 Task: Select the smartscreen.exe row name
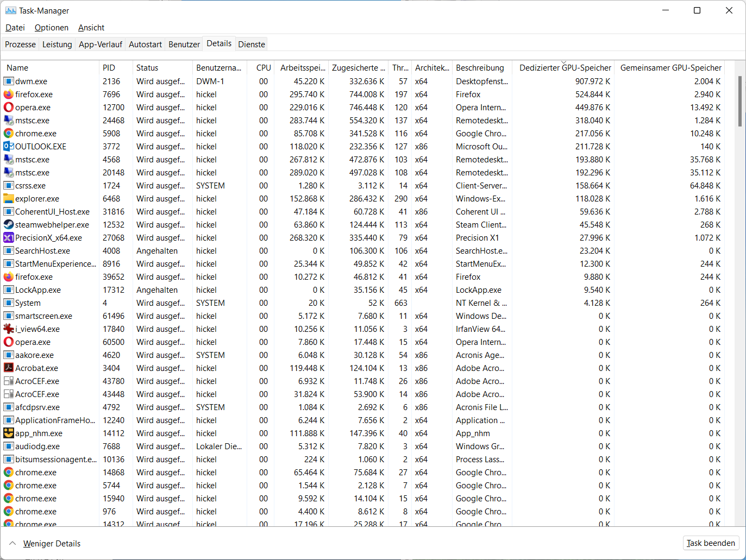coord(43,316)
